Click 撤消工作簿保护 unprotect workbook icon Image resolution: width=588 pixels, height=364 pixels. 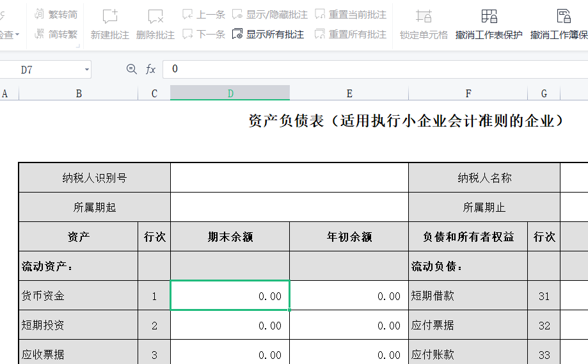(564, 17)
